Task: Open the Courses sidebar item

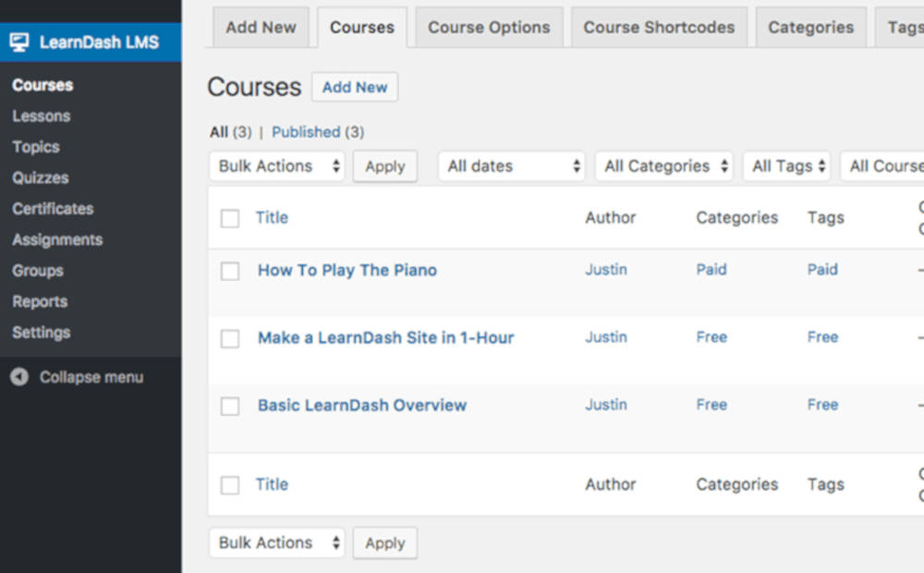Action: (42, 85)
